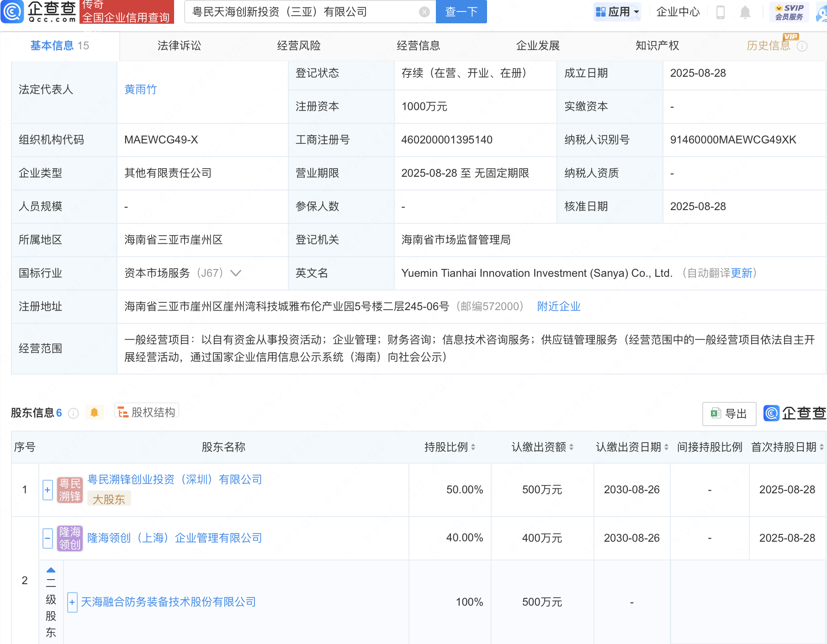
Task: Click info icon beside 历史信息
Action: click(802, 46)
